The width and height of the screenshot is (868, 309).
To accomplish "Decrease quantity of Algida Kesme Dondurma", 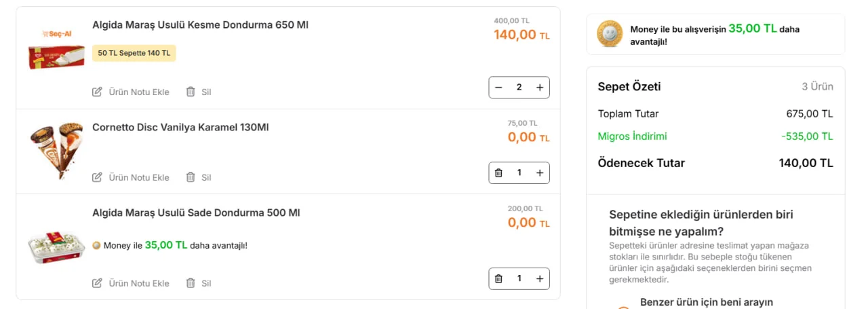I will 499,88.
